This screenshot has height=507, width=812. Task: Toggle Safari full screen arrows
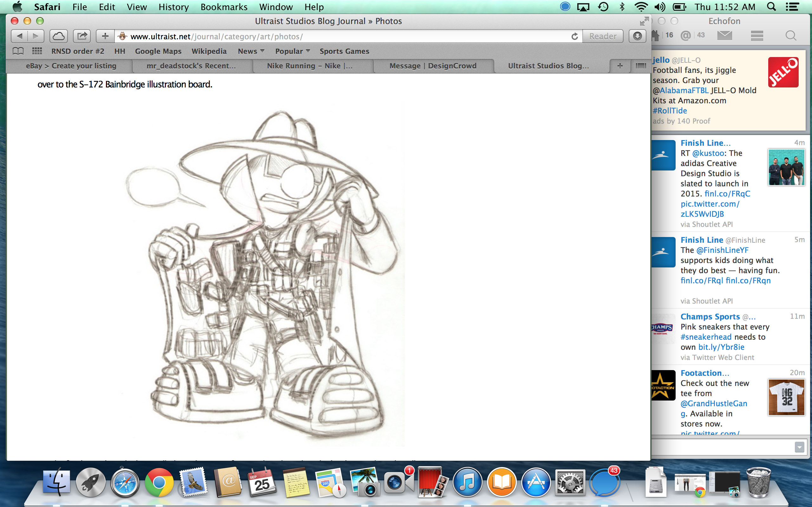(x=644, y=22)
